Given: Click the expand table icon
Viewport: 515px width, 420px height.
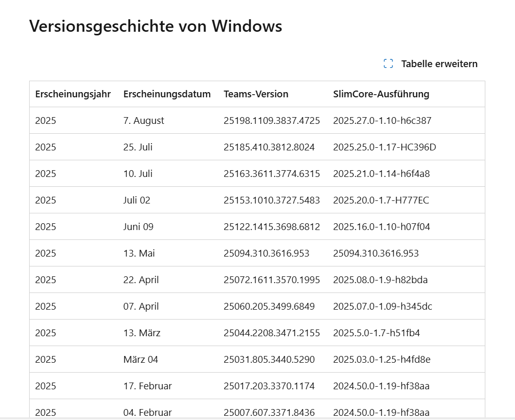Looking at the screenshot, I should pyautogui.click(x=388, y=64).
